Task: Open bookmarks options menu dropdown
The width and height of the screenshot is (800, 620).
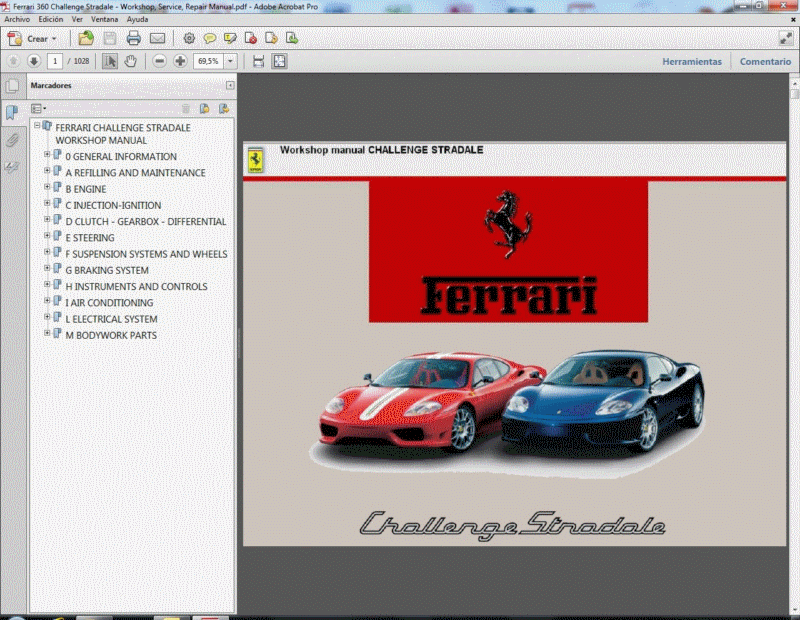Action: tap(38, 108)
